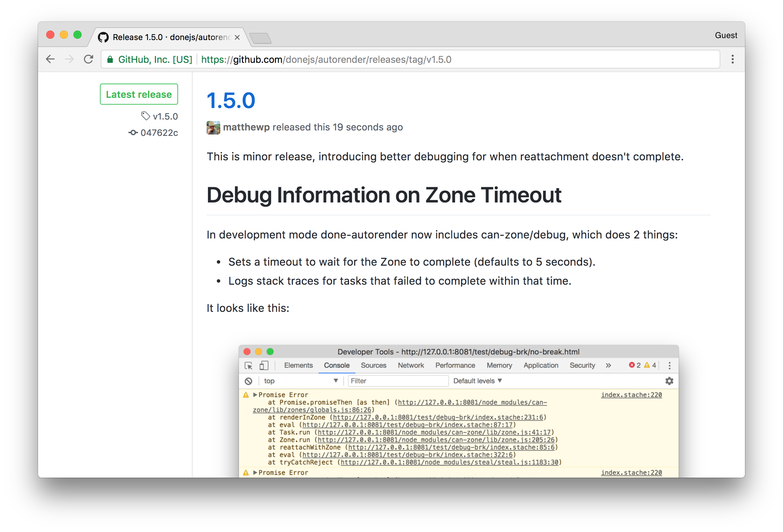
Task: Click the red error count icon showing 2
Action: coord(632,365)
